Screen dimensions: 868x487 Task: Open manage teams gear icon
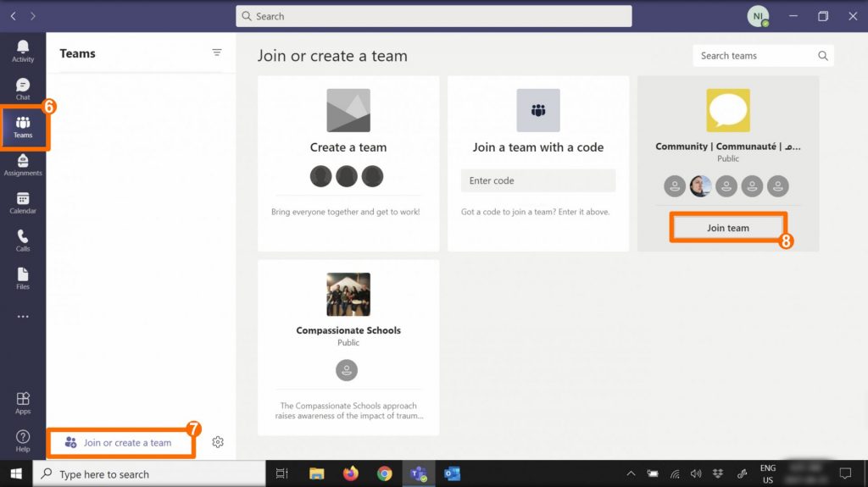(218, 442)
